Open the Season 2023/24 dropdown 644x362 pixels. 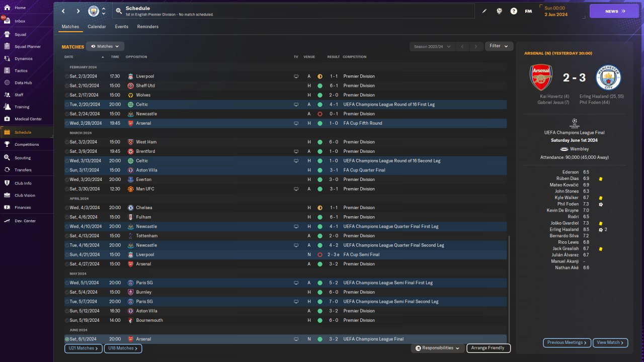[x=432, y=46]
